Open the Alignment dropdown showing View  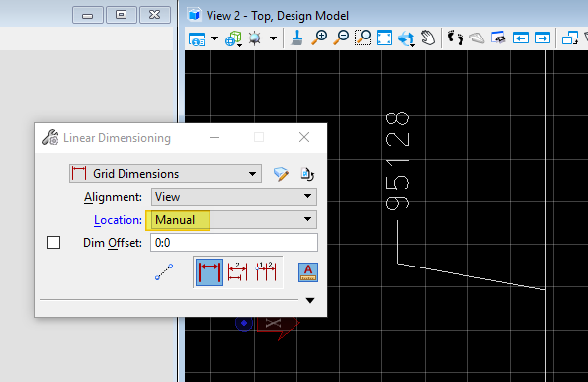coord(234,197)
